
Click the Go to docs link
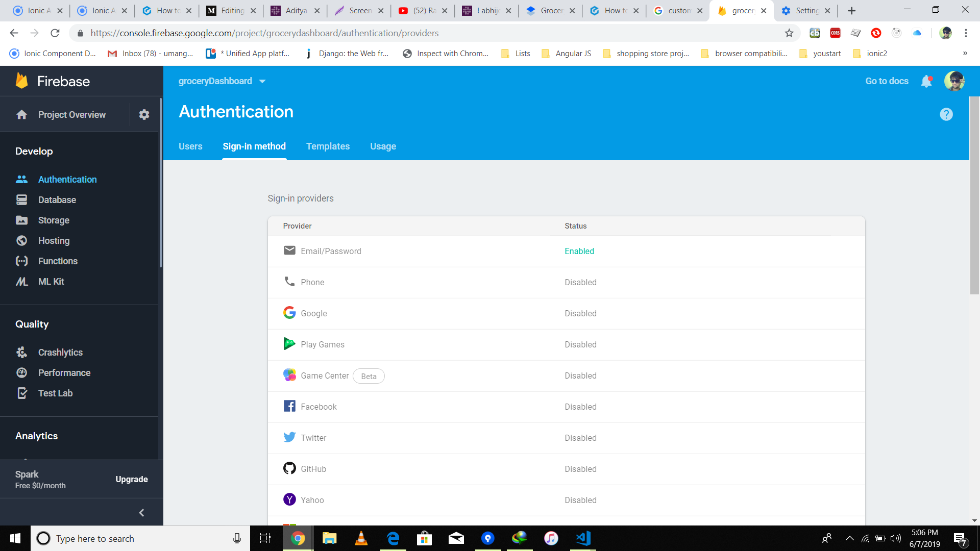(887, 81)
